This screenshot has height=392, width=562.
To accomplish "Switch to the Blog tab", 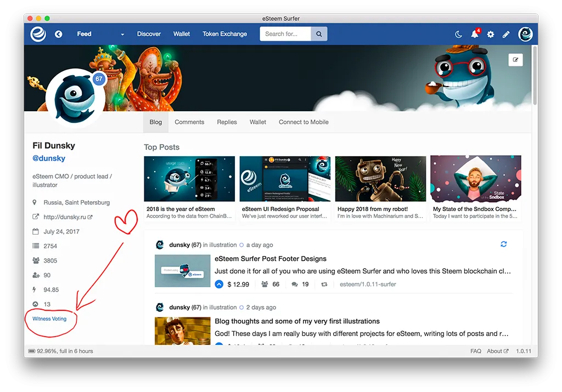I will pos(155,122).
